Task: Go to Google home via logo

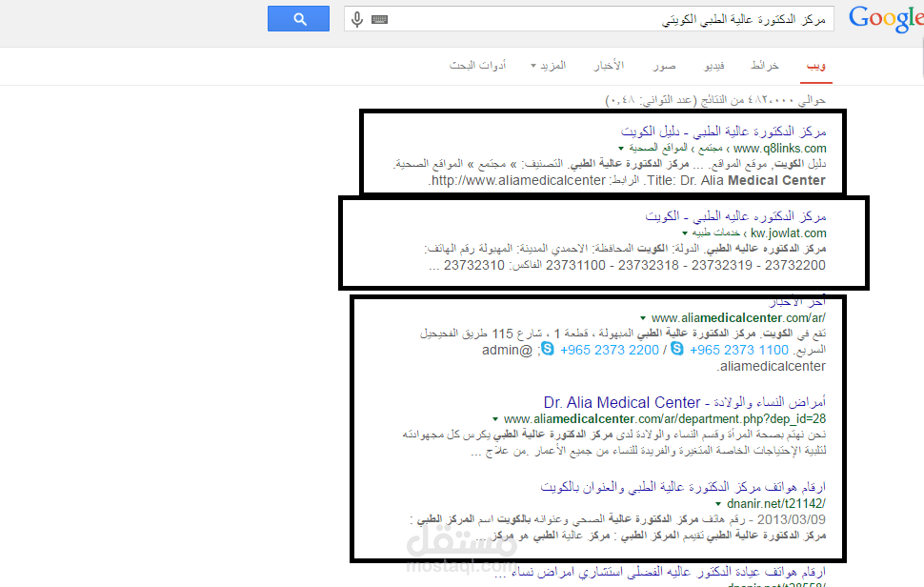Action: pyautogui.click(x=885, y=19)
